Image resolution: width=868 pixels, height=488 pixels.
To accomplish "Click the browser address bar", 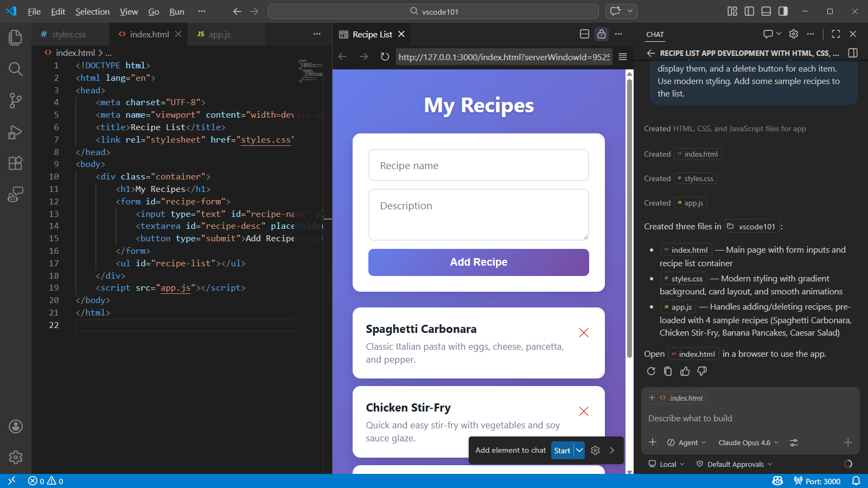I will tap(503, 56).
